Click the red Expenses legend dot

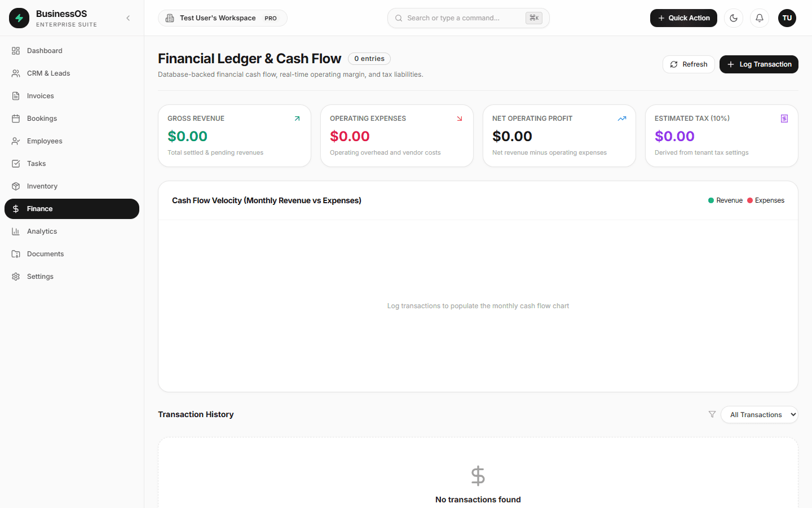pos(750,200)
